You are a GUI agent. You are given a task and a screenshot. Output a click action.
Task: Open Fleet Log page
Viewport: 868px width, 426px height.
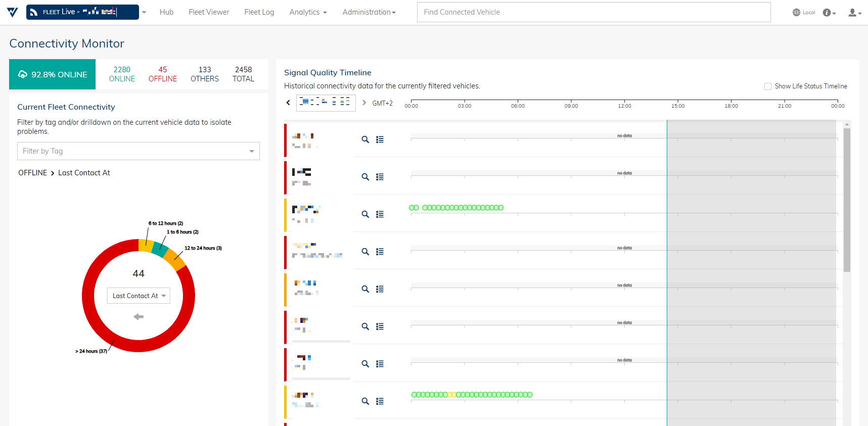259,12
